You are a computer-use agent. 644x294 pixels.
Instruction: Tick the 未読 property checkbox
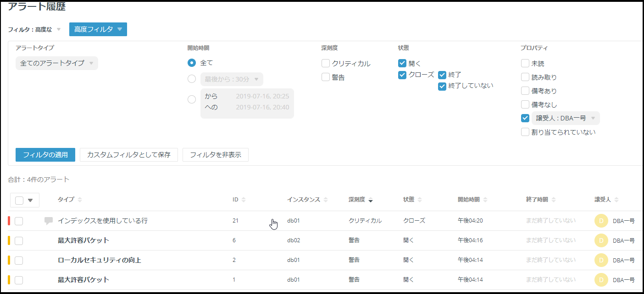(525, 64)
